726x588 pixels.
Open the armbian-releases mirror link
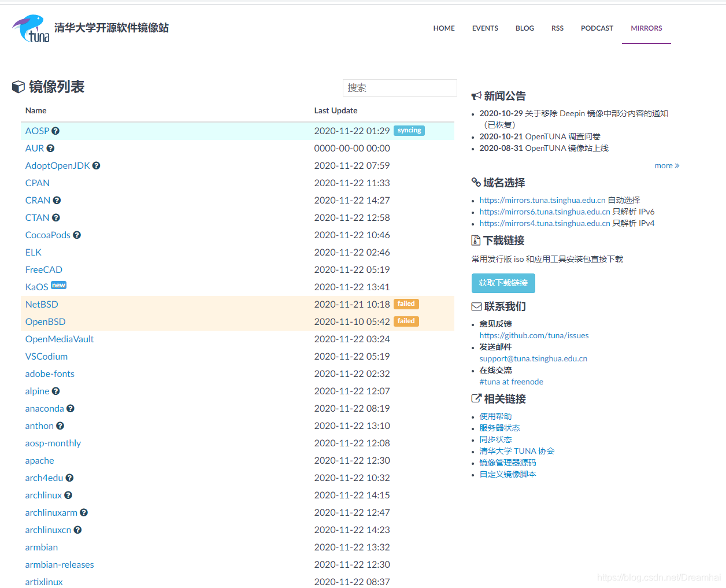pos(60,565)
